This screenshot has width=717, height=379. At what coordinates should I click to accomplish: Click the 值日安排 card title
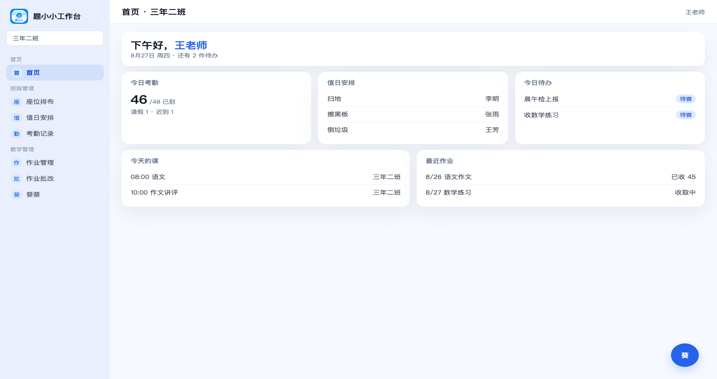[x=341, y=83]
